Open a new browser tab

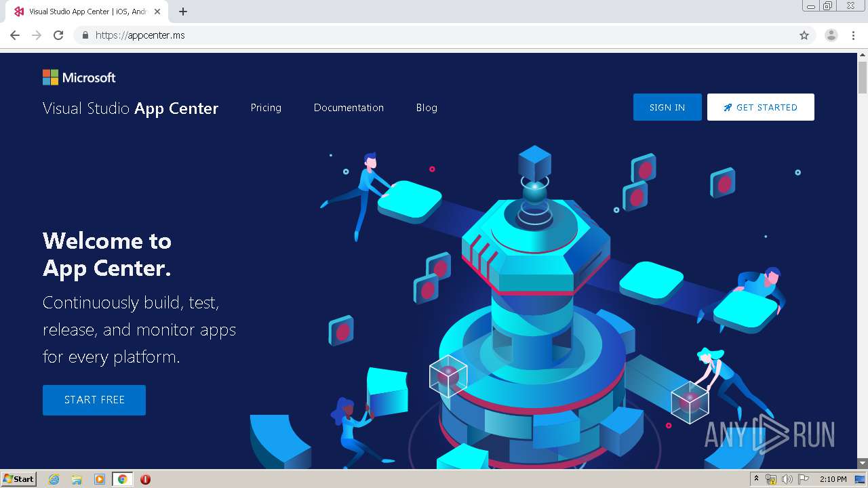pos(183,12)
